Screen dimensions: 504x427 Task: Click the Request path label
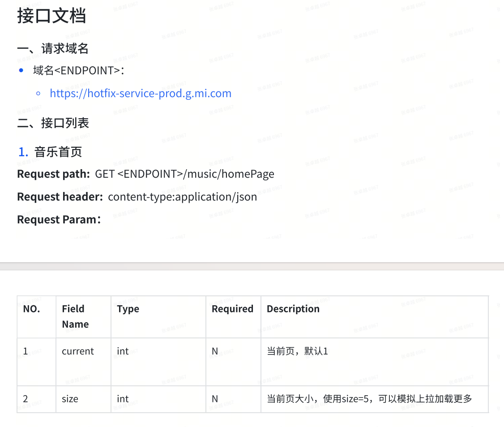coord(53,174)
